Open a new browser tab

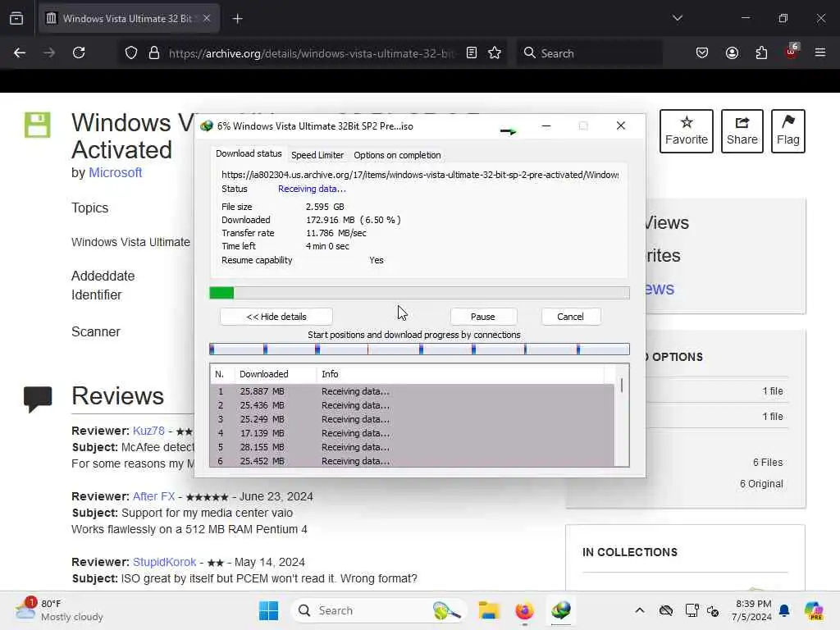(x=237, y=19)
